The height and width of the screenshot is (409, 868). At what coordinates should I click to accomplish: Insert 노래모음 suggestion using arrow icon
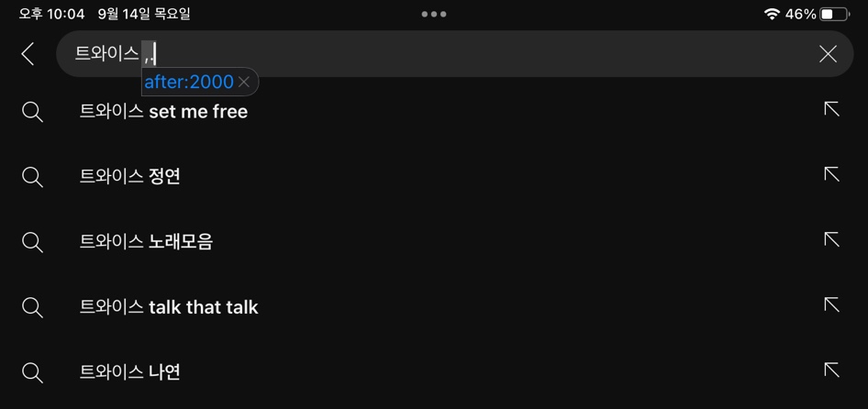831,239
